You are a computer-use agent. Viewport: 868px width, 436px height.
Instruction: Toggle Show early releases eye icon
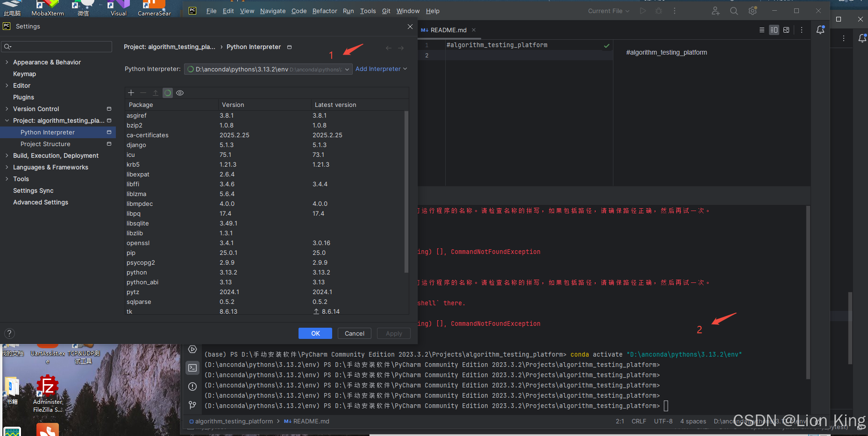click(180, 93)
